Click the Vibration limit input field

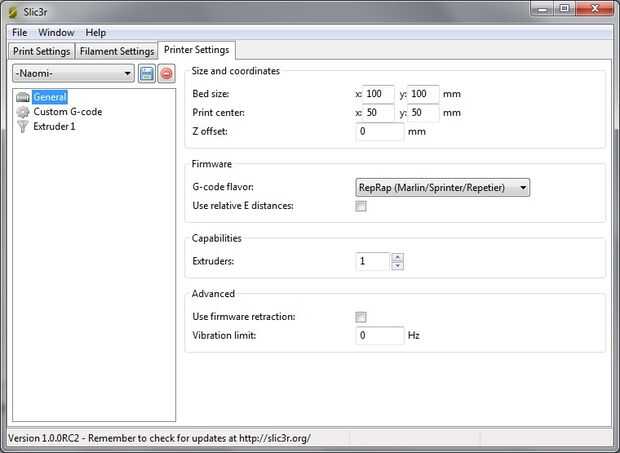point(380,336)
